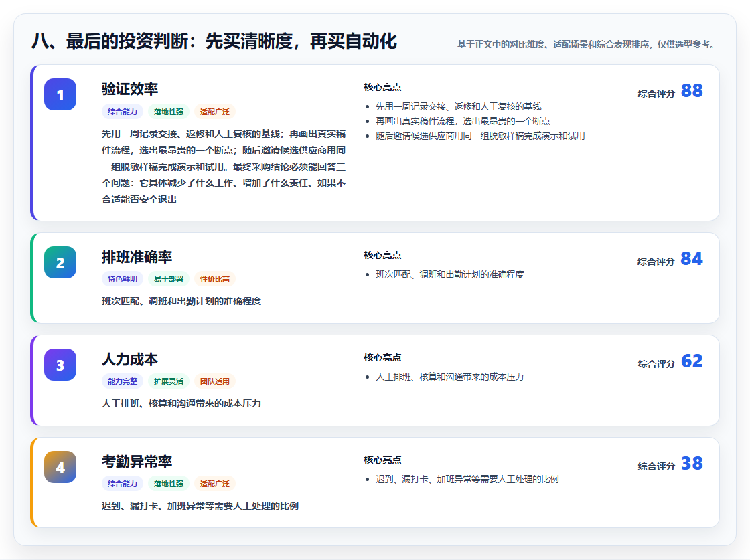Viewport: 750px width, 560px height.
Task: Click the subtitle note 基于正文中的对比维度
Action: [x=587, y=44]
